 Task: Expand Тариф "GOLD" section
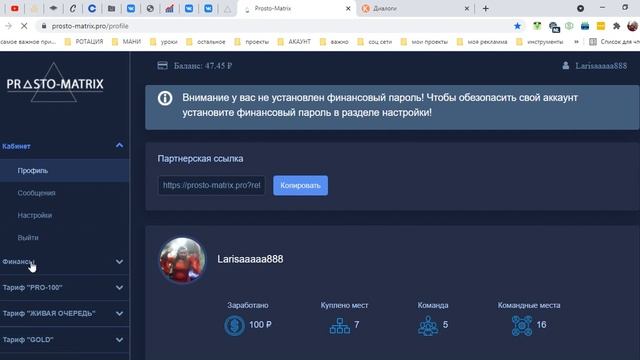coord(64,340)
